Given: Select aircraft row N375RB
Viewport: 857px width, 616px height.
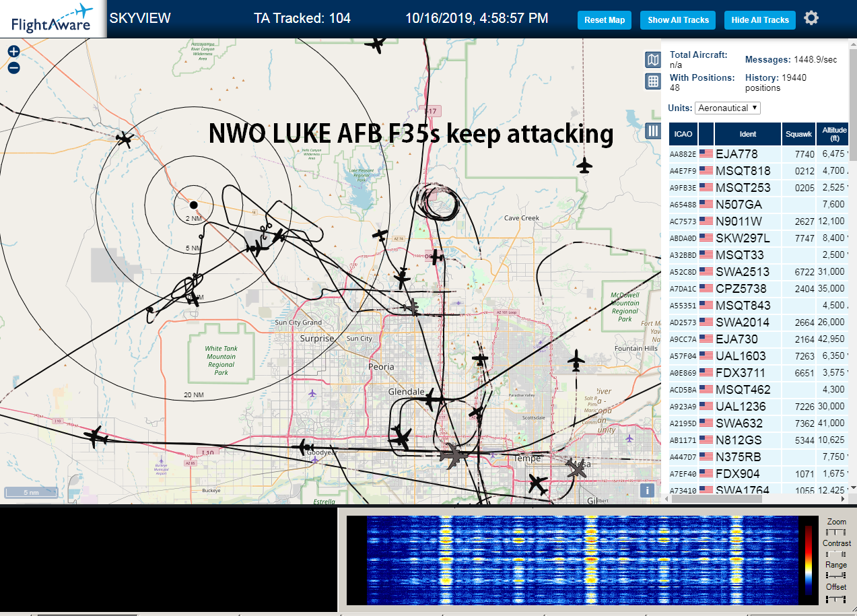Looking at the screenshot, I should (x=759, y=457).
